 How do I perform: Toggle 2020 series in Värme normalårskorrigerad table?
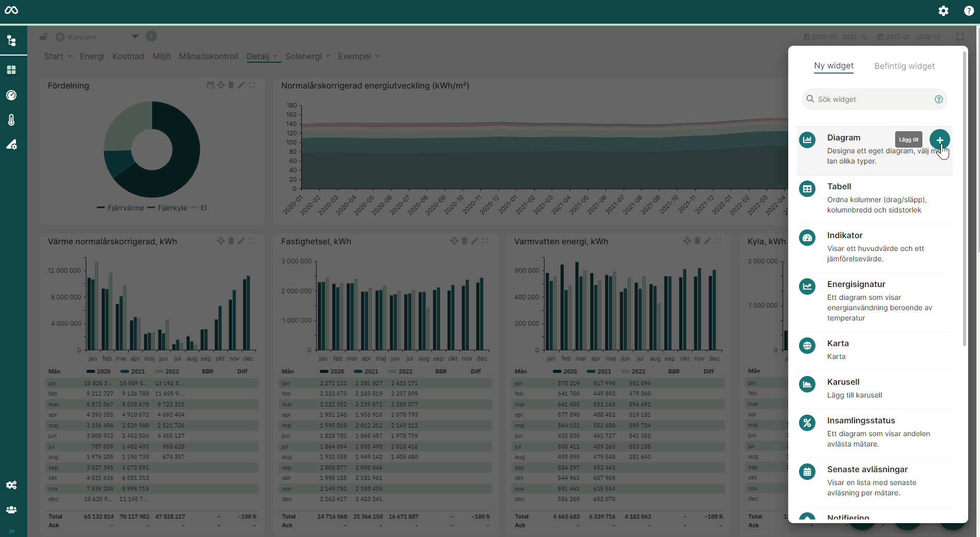click(98, 371)
